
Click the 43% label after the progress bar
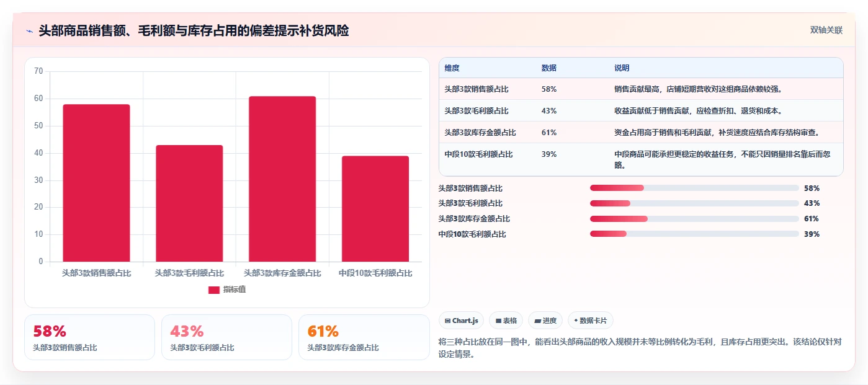click(812, 203)
